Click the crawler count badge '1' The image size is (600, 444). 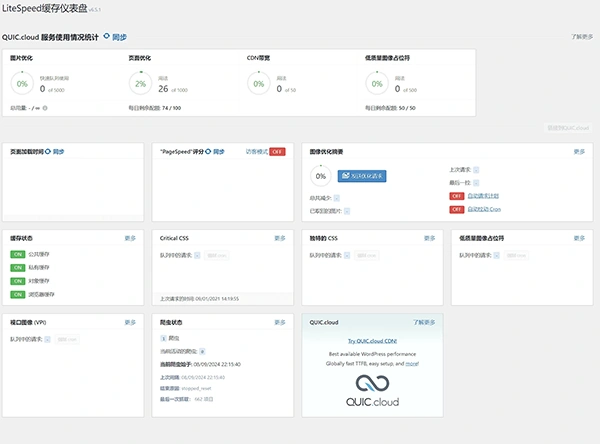(x=163, y=338)
